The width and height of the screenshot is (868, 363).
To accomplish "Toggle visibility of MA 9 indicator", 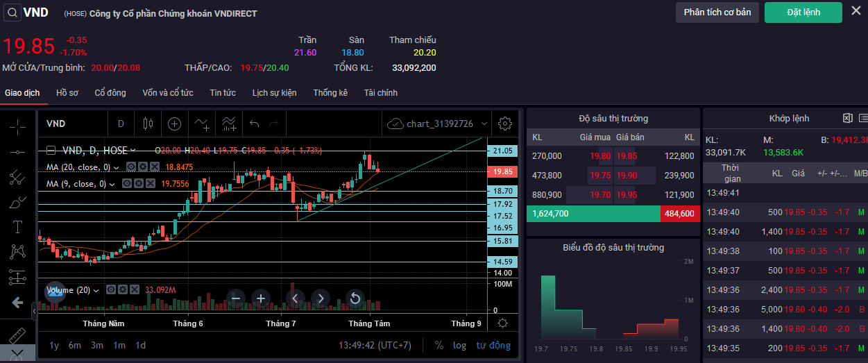I will pos(126,184).
